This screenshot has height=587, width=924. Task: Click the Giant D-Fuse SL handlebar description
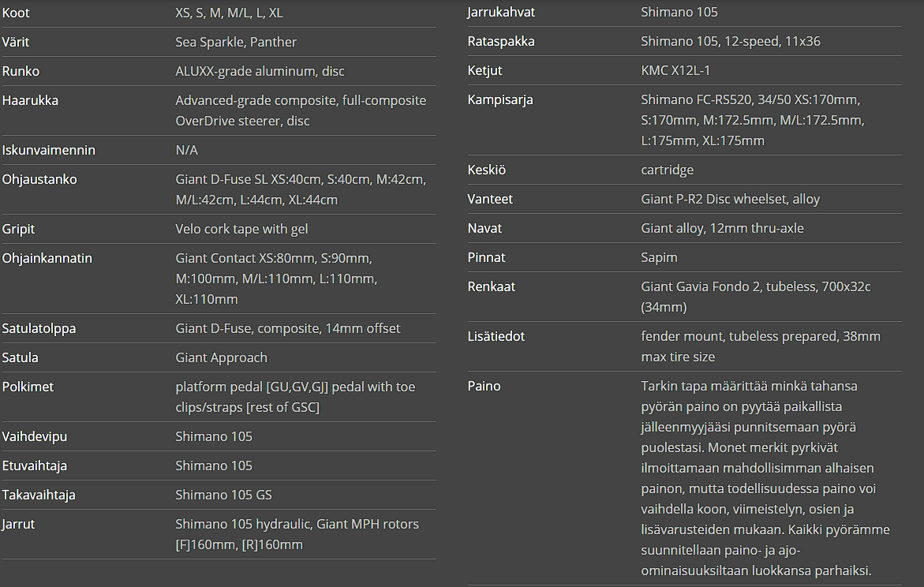(x=300, y=189)
